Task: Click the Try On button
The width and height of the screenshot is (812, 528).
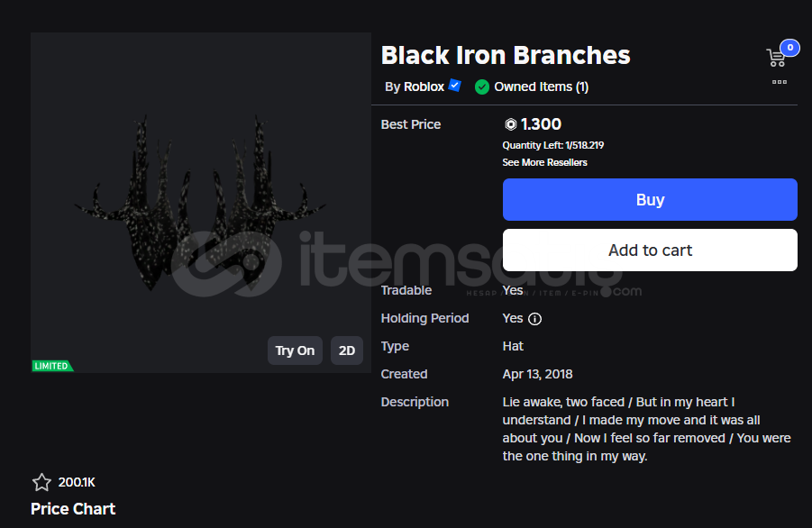Action: [x=295, y=350]
